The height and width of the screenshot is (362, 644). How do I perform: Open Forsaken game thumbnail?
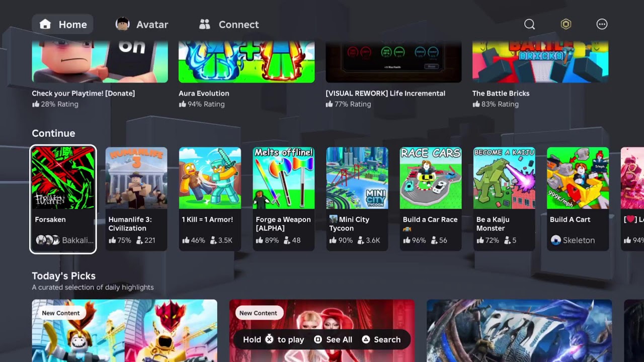[x=63, y=178]
